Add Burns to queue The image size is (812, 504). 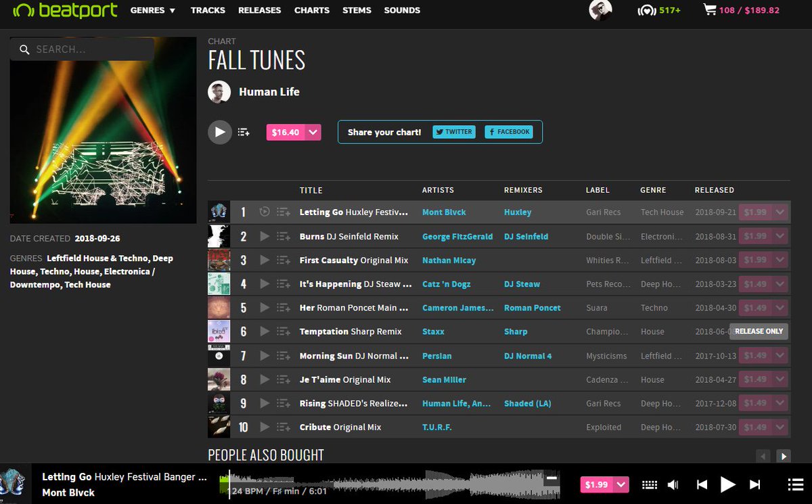[x=284, y=237]
